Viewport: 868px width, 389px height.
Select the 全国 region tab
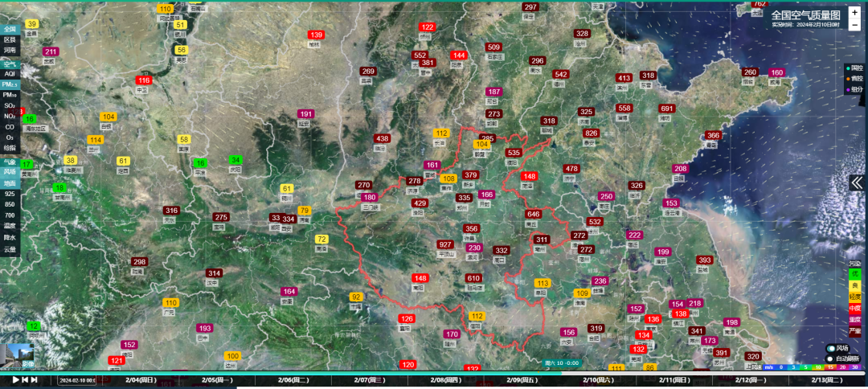(x=10, y=29)
